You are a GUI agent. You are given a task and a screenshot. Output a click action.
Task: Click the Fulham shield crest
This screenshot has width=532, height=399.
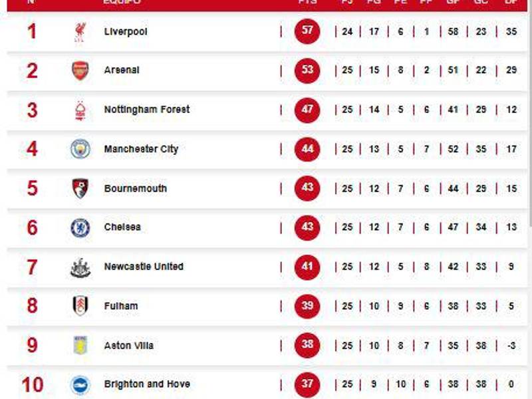[x=79, y=305]
